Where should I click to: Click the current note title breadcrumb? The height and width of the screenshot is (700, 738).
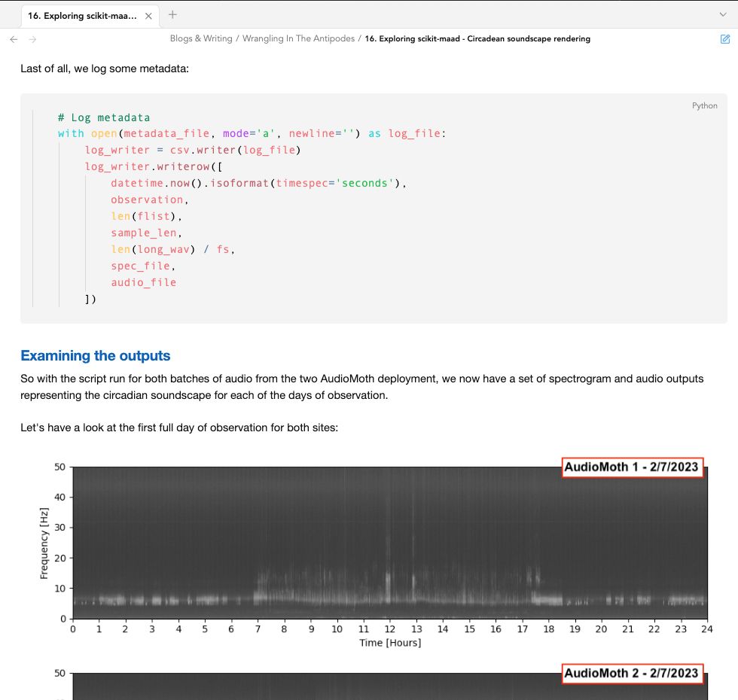[477, 38]
